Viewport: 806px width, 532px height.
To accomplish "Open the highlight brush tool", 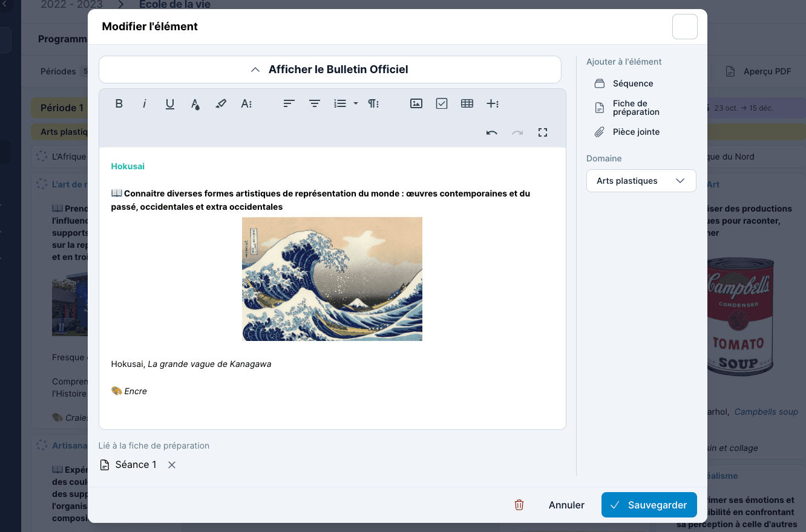I will [x=221, y=103].
